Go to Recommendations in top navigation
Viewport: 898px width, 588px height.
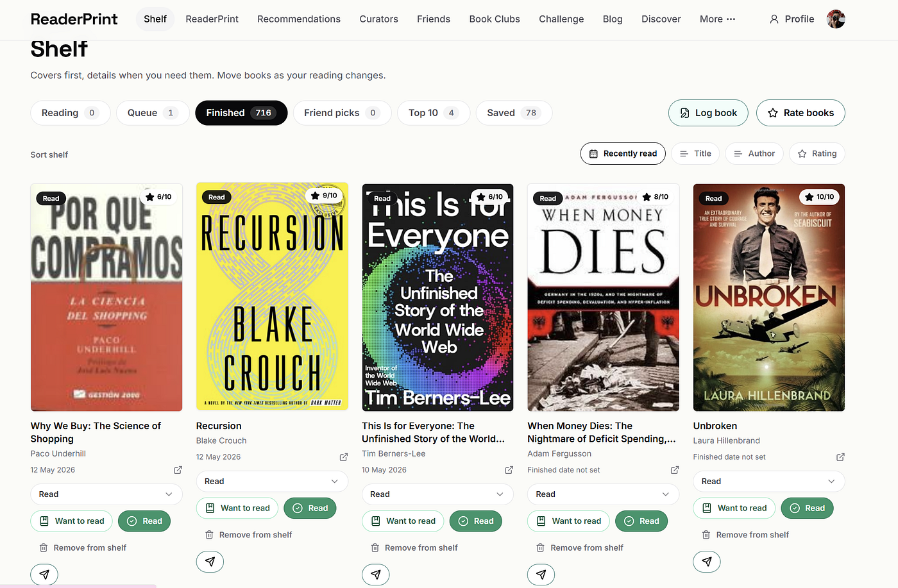tap(299, 19)
